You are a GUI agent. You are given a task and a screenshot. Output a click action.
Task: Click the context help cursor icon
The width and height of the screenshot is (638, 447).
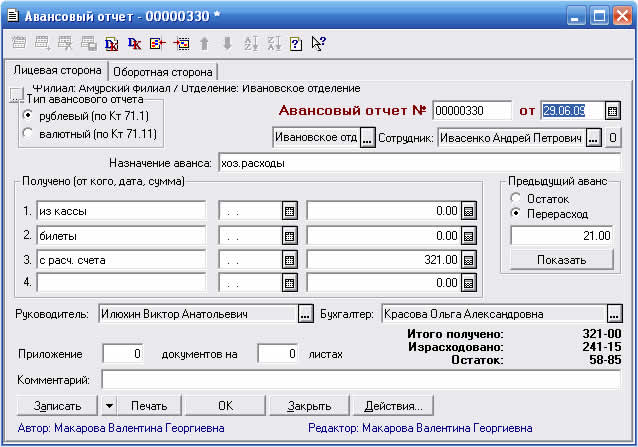click(x=319, y=44)
